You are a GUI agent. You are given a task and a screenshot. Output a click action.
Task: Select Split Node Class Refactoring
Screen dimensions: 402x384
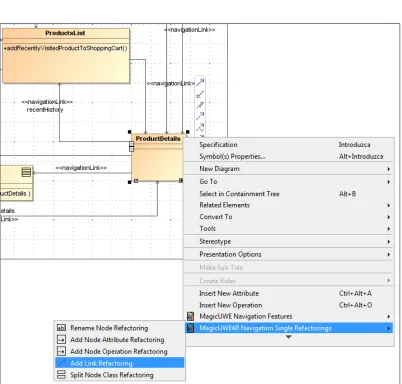[120, 375]
